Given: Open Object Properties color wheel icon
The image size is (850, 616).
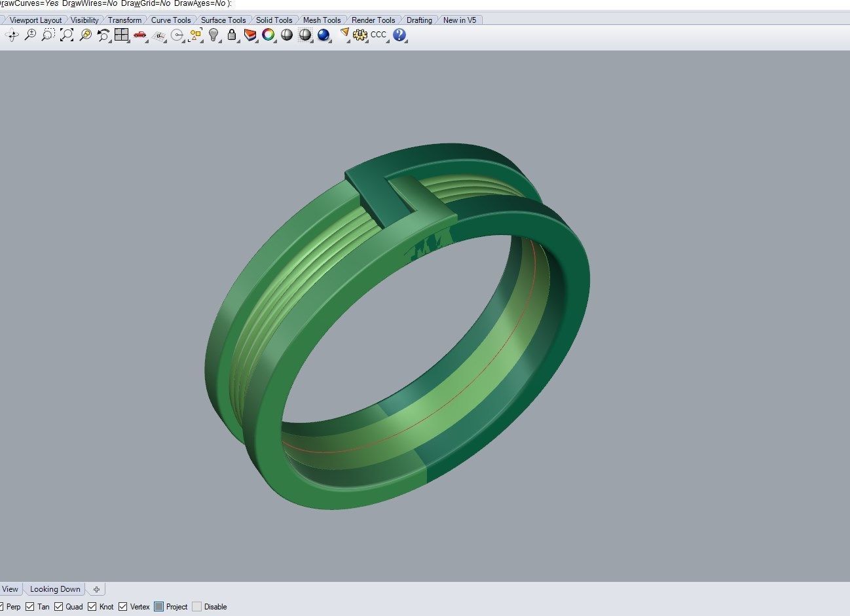Looking at the screenshot, I should point(268,35).
